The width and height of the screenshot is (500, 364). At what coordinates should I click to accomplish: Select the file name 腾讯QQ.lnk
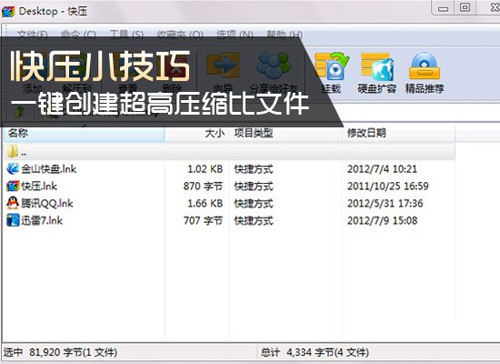[47, 203]
